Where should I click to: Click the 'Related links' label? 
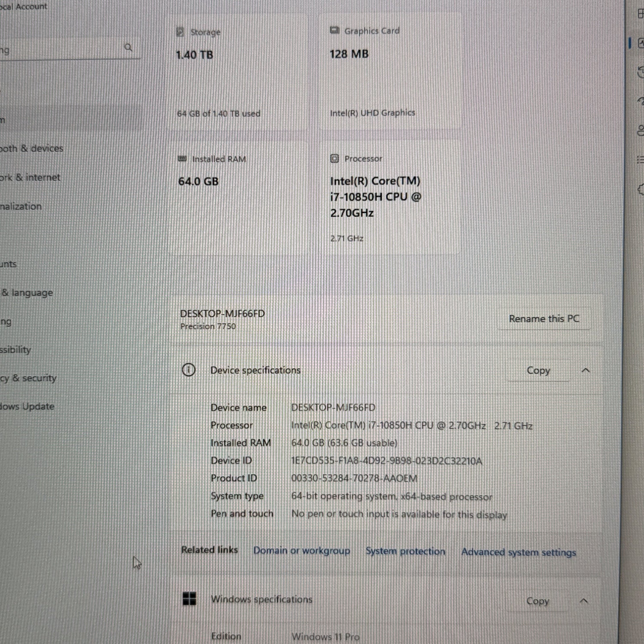(210, 550)
